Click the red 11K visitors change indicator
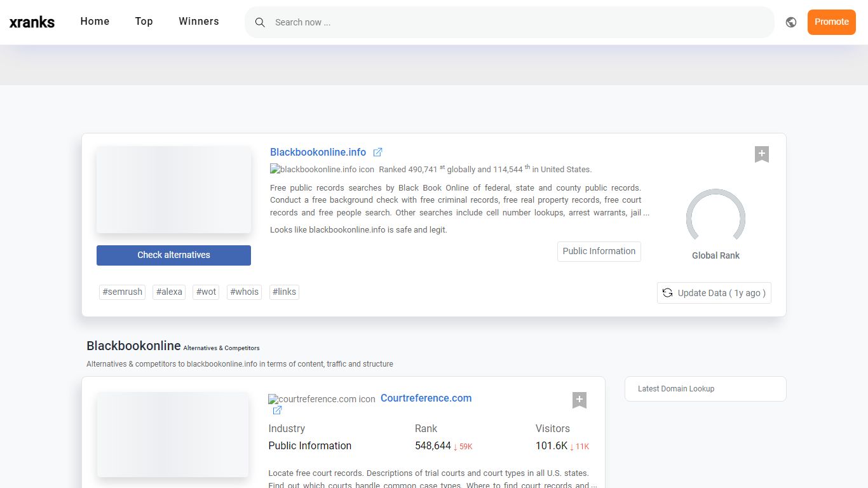This screenshot has height=488, width=868. click(x=580, y=447)
